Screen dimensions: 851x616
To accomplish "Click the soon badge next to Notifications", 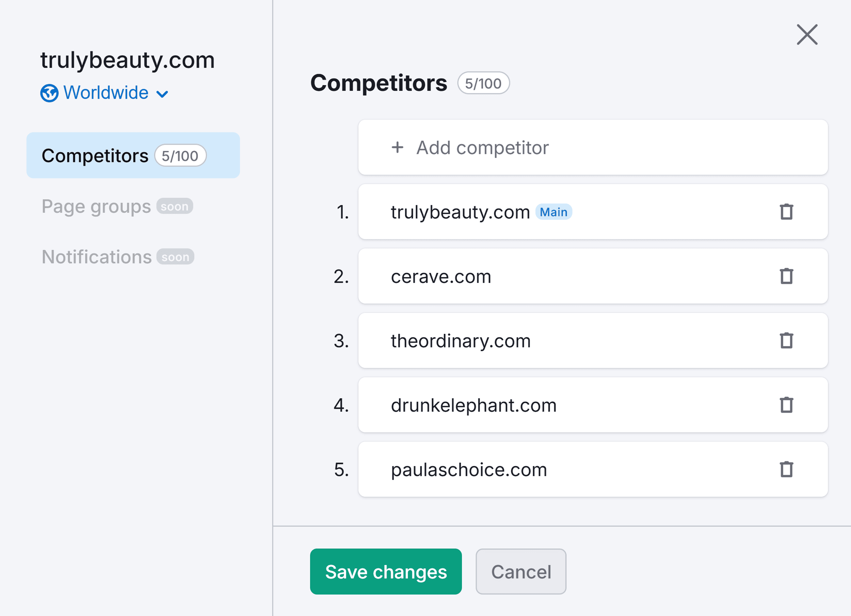I will click(175, 257).
